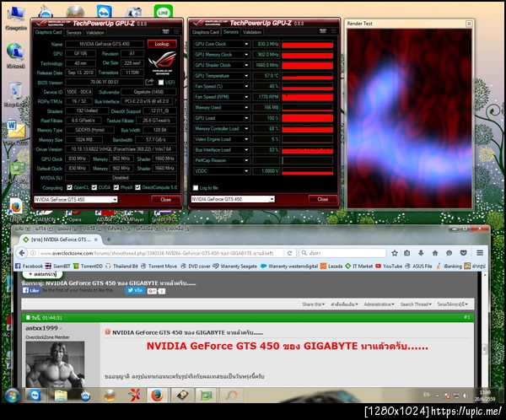
Task: Expand the Memory Controller Load sensor dropdown
Action: click(x=246, y=129)
